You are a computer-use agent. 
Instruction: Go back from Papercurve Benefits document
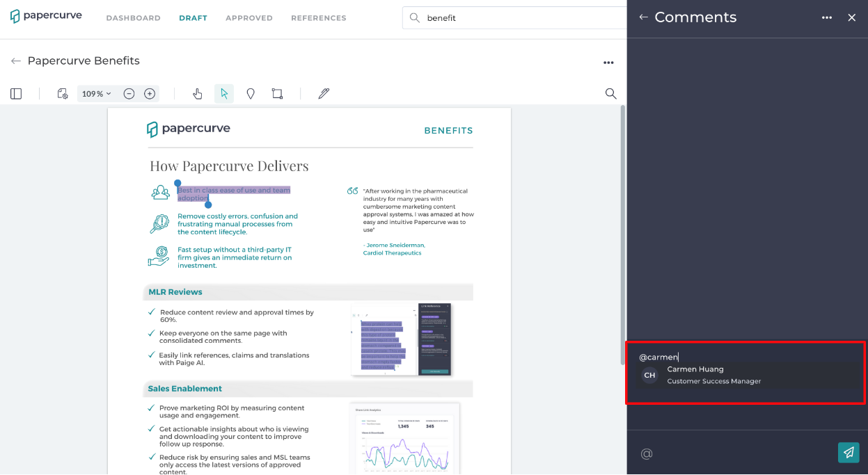[x=15, y=61]
